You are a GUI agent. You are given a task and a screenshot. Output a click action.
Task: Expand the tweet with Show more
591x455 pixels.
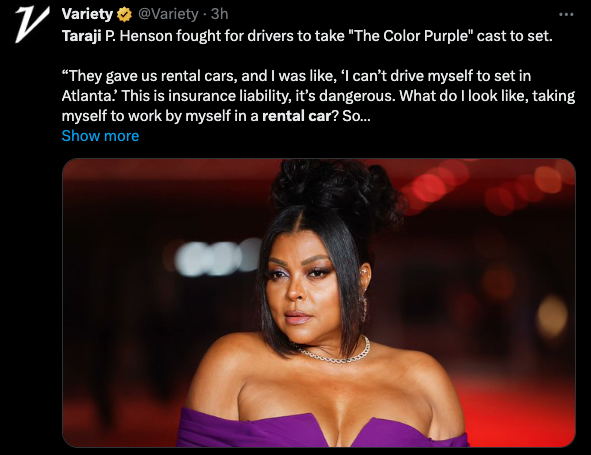tap(100, 136)
